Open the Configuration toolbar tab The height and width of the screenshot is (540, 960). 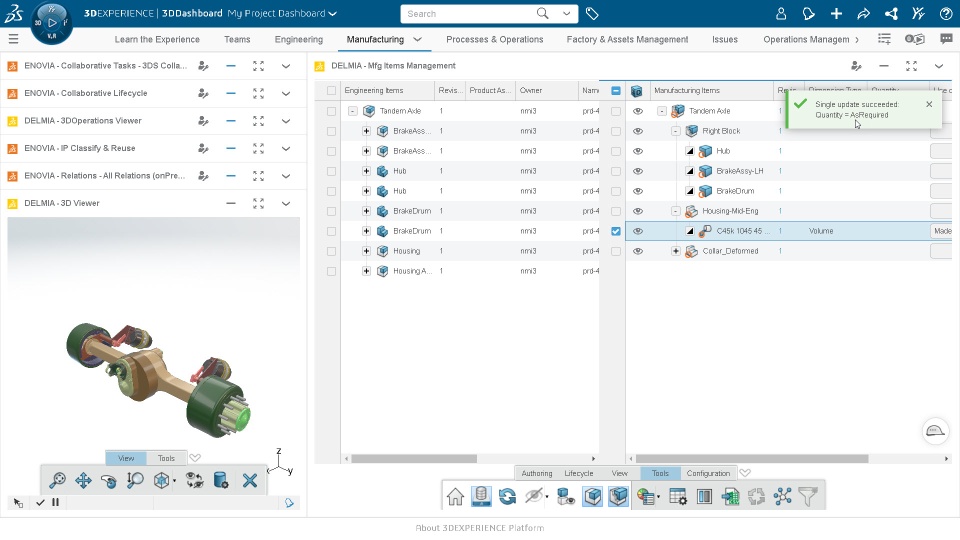[708, 473]
